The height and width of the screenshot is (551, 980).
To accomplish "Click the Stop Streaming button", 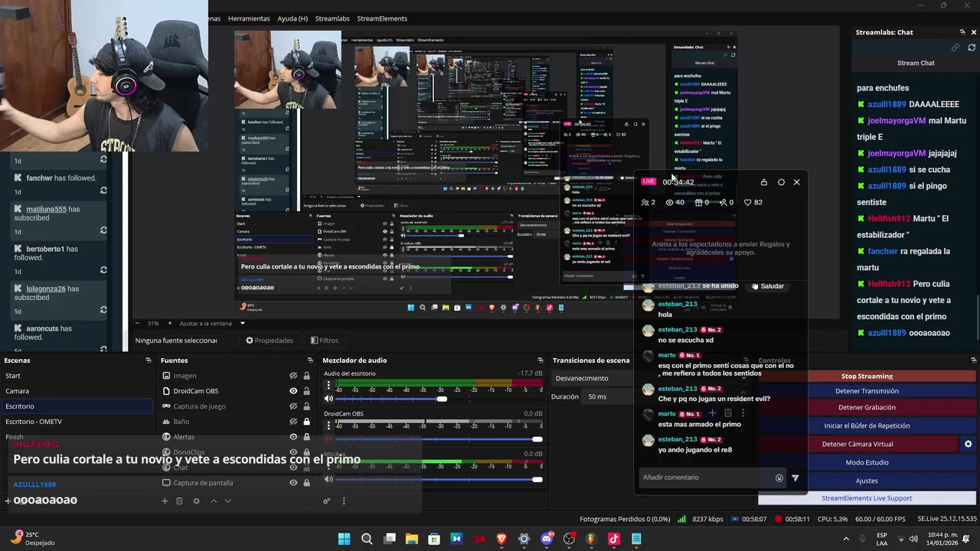I will click(867, 376).
